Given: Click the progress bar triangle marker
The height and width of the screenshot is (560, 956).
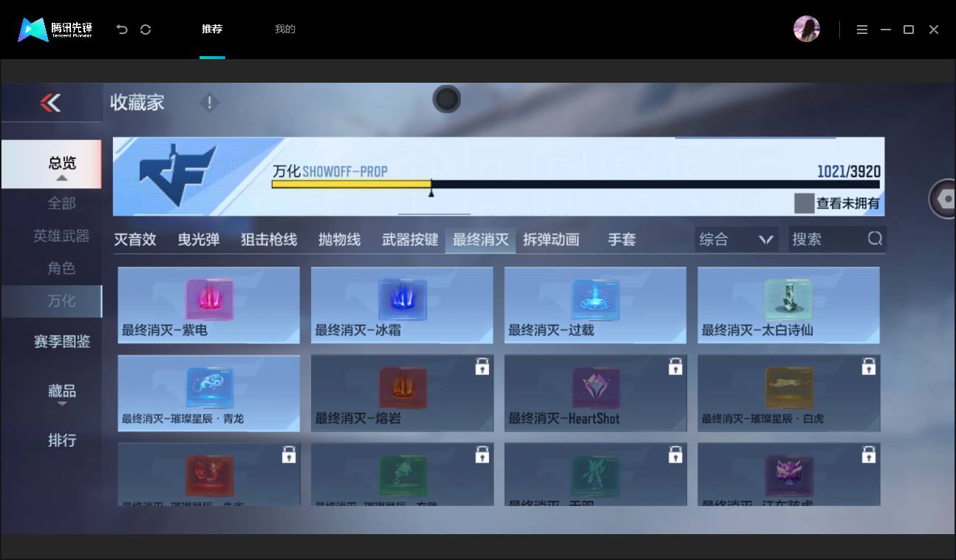Looking at the screenshot, I should 431,193.
